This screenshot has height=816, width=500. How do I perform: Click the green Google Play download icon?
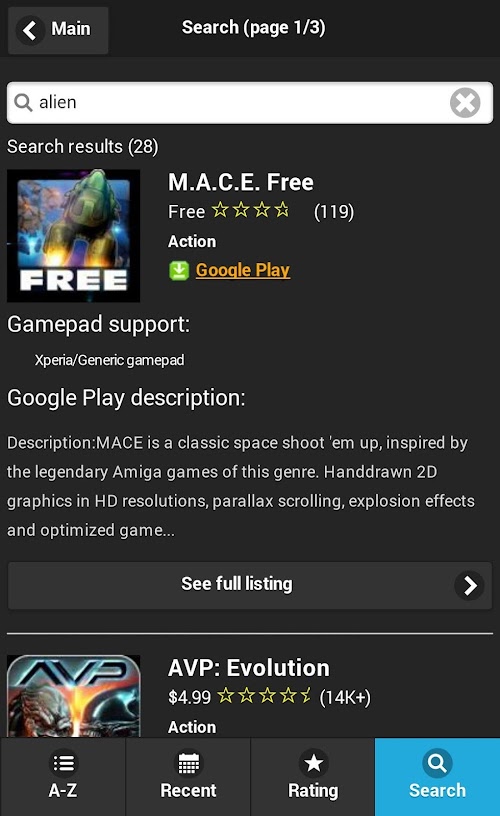(178, 271)
